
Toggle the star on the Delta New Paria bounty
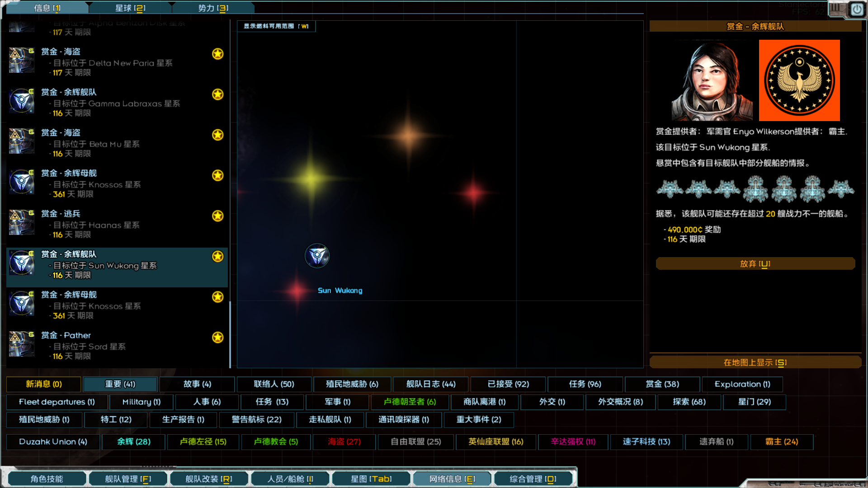pos(218,54)
